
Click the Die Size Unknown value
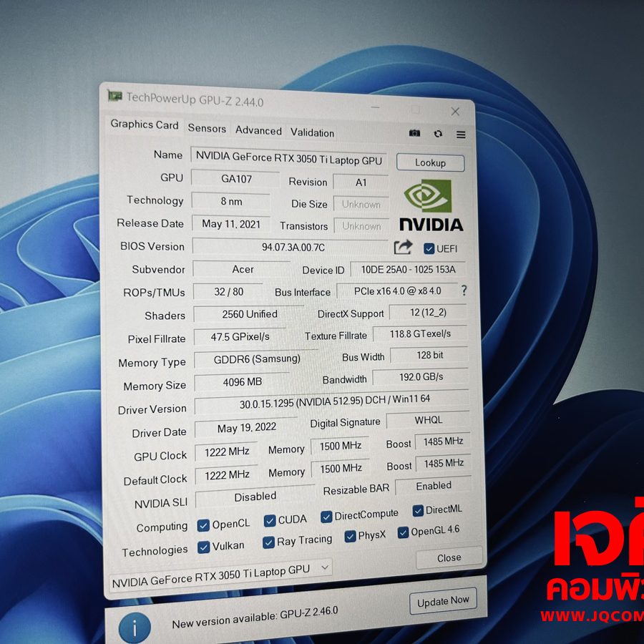361,204
